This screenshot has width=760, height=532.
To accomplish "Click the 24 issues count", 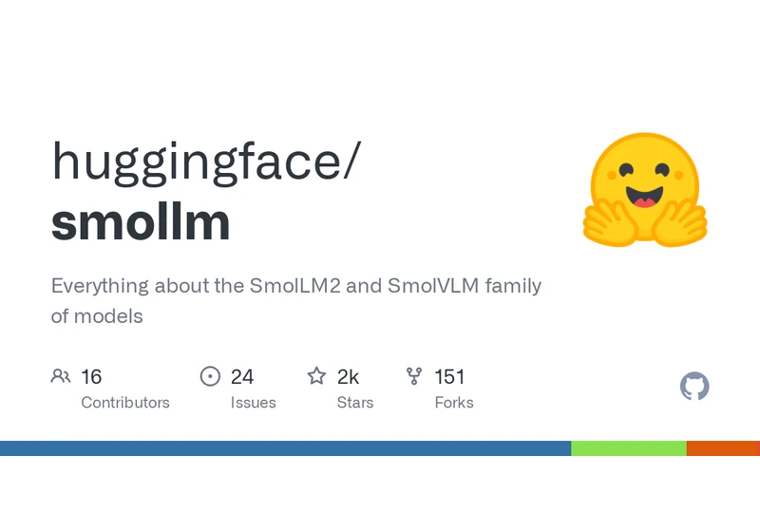I will [x=242, y=376].
